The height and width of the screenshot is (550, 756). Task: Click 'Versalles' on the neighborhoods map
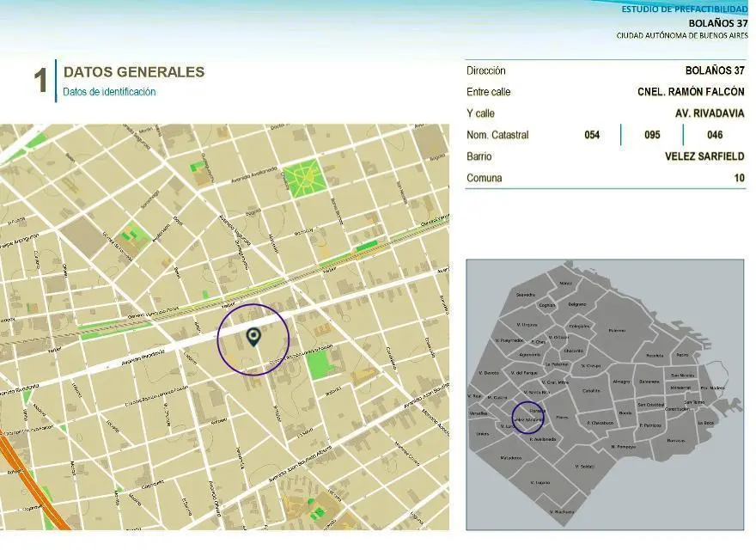pos(479,413)
